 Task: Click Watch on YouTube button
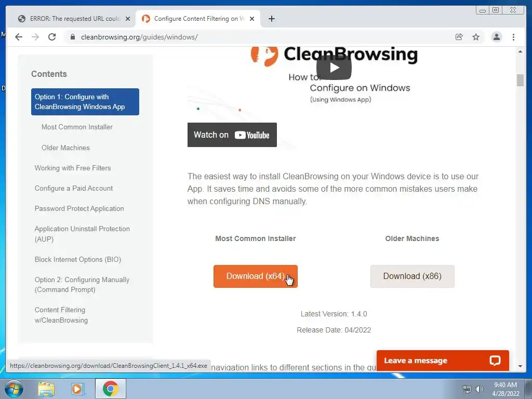pyautogui.click(x=232, y=135)
